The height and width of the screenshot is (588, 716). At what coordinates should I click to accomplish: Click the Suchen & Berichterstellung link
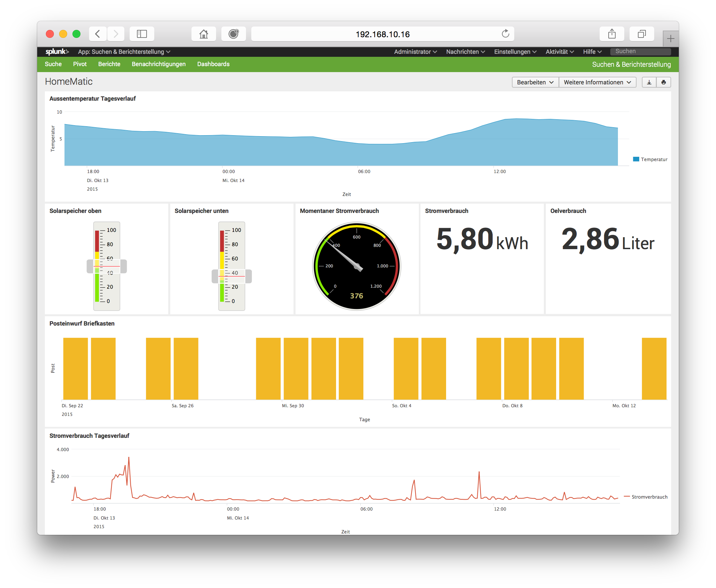point(631,64)
